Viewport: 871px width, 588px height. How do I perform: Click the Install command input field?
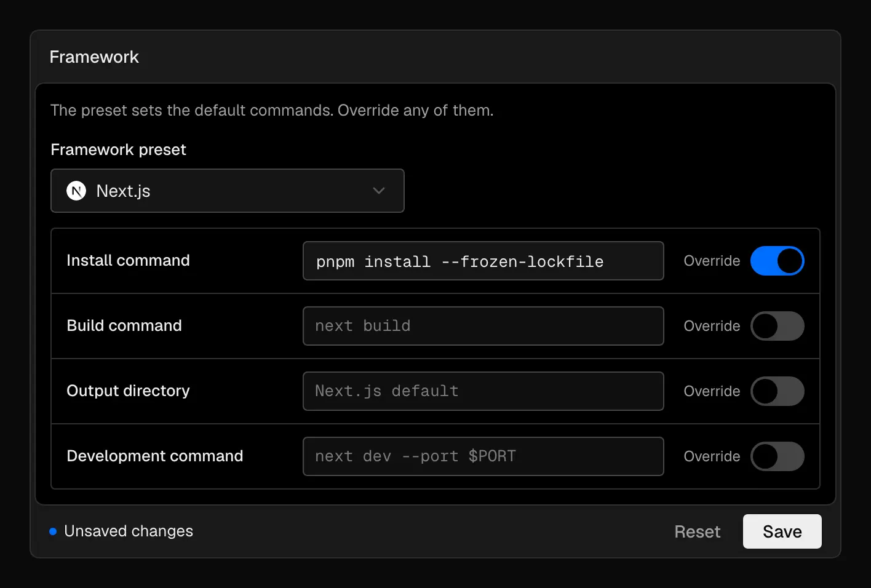tap(483, 261)
